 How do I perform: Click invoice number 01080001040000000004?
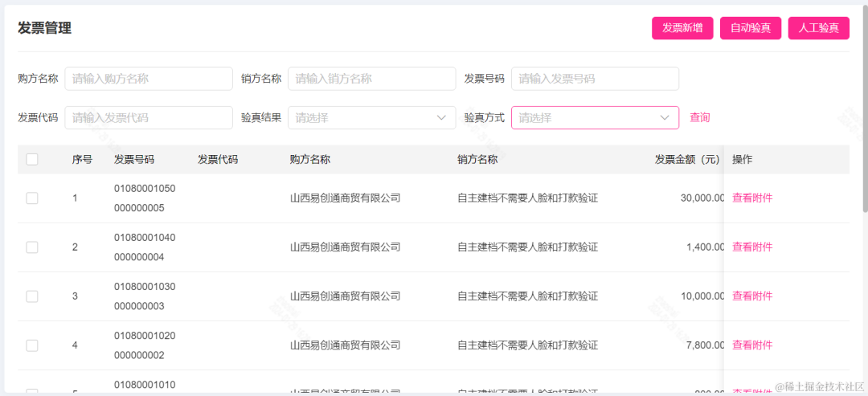coord(145,247)
